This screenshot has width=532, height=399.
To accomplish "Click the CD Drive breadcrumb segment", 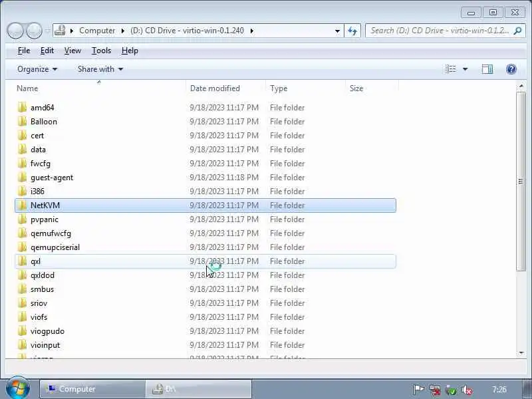I will [x=187, y=31].
